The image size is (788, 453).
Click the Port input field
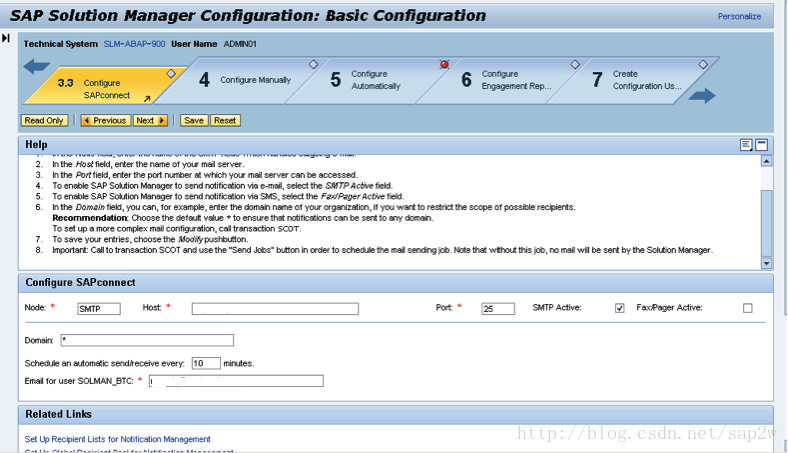click(x=498, y=309)
